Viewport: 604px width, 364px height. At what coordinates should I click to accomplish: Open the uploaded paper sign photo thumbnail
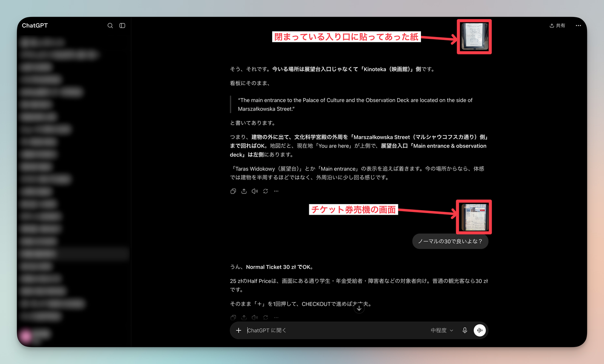[x=474, y=37]
